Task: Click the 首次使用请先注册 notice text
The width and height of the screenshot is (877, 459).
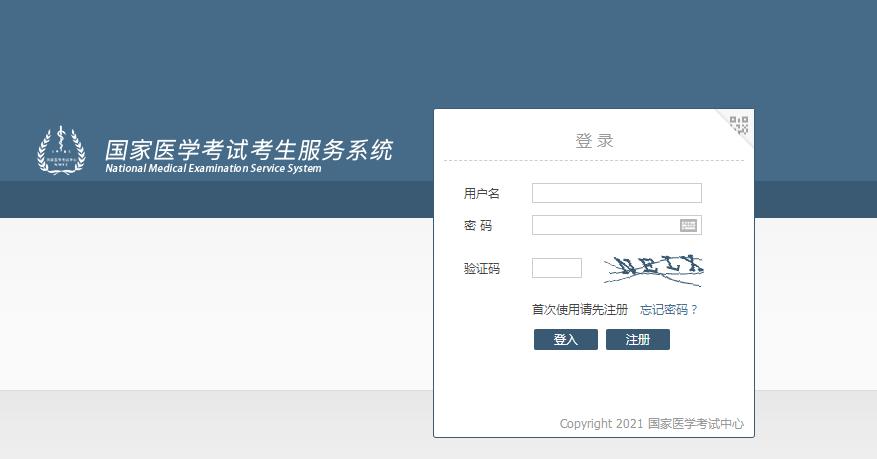Action: tap(580, 310)
